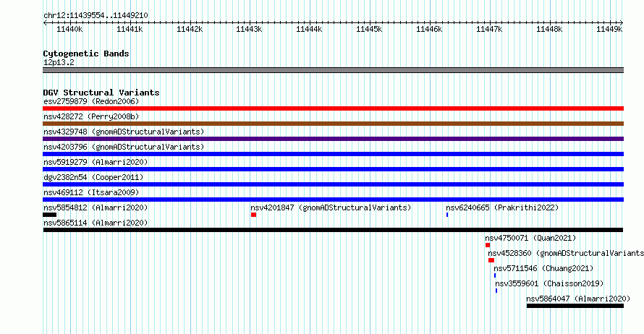Click the blue nsv5711546 marker
This screenshot has height=334, width=644.
495,275
